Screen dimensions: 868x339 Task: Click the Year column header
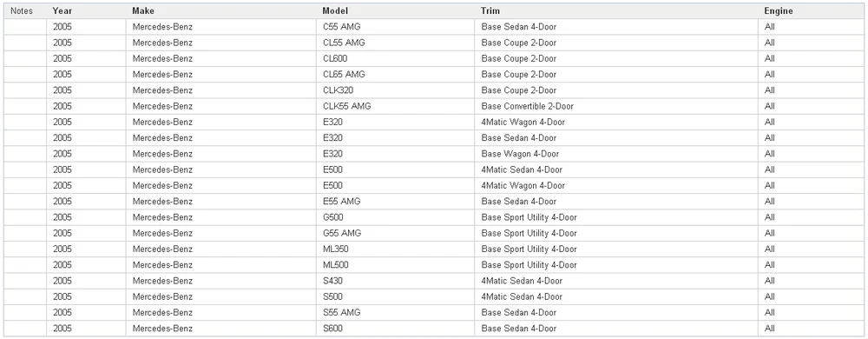click(86, 11)
